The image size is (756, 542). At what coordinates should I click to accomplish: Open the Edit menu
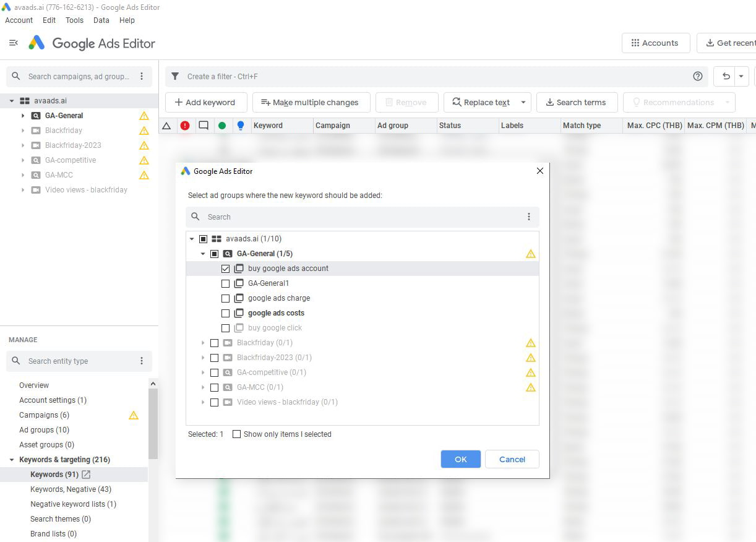tap(49, 20)
